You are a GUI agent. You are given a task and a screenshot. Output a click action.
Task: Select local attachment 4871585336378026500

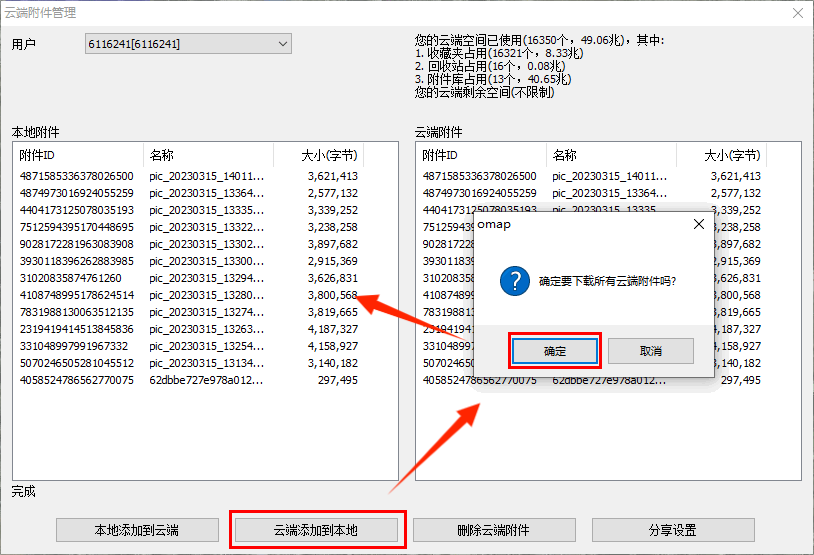coord(76,176)
